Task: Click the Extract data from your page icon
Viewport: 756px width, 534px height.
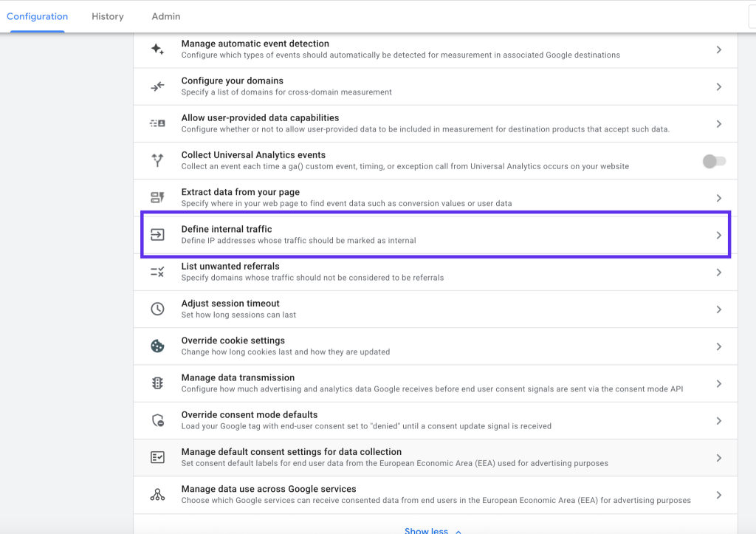Action: tap(157, 198)
